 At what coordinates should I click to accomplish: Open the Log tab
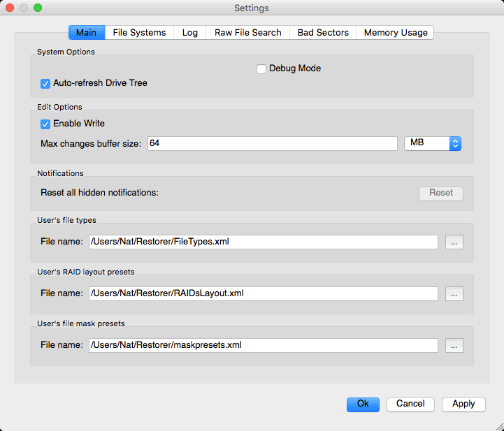pyautogui.click(x=189, y=33)
